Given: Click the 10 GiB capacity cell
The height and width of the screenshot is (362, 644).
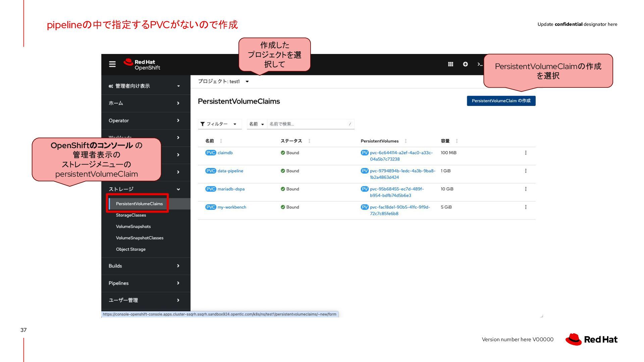Looking at the screenshot, I should [x=447, y=189].
